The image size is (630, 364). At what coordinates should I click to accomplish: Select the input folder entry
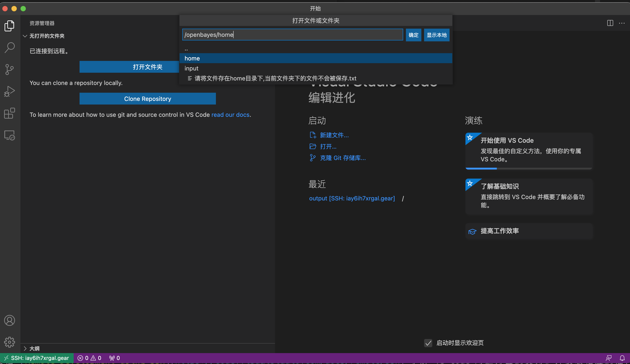tap(191, 68)
